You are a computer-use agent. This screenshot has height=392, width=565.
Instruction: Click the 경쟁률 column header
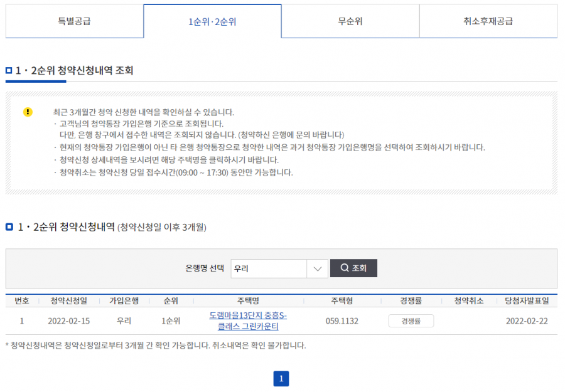click(411, 301)
